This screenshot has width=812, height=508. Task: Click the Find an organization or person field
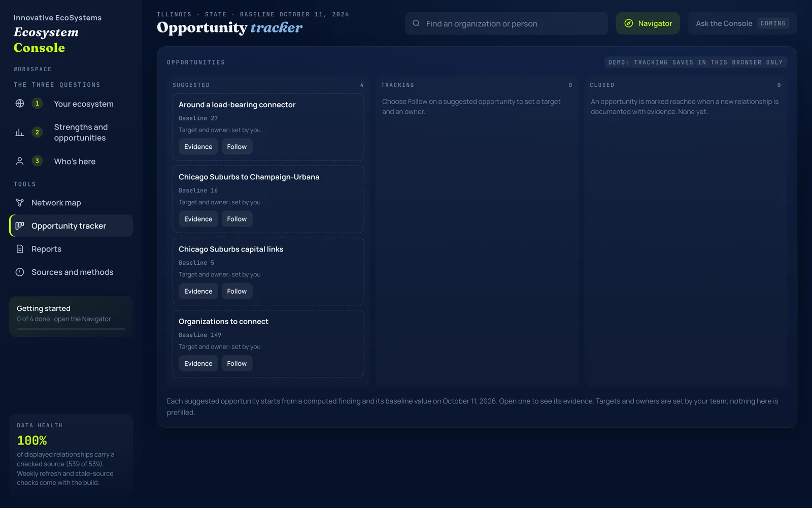[506, 23]
